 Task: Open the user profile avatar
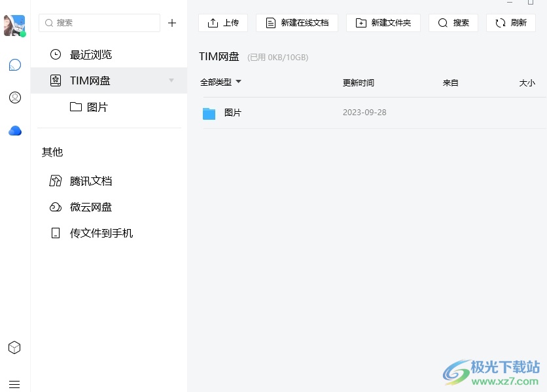pyautogui.click(x=14, y=25)
